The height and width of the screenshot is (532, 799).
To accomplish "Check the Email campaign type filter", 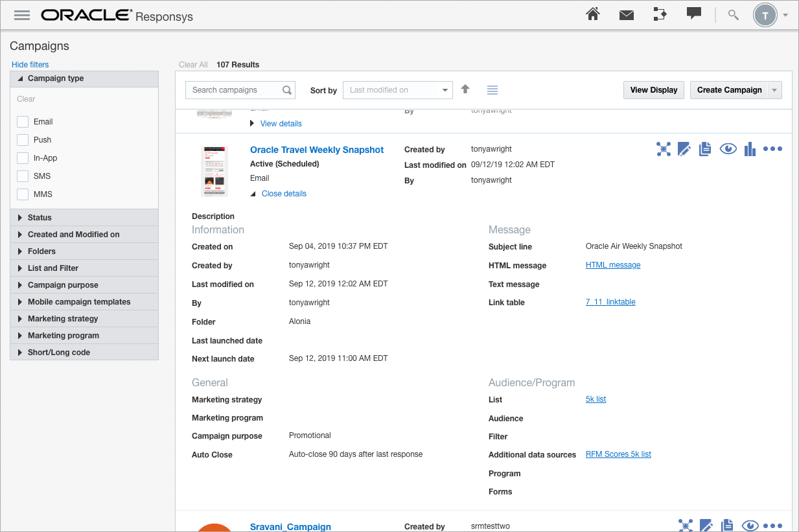I will [23, 122].
